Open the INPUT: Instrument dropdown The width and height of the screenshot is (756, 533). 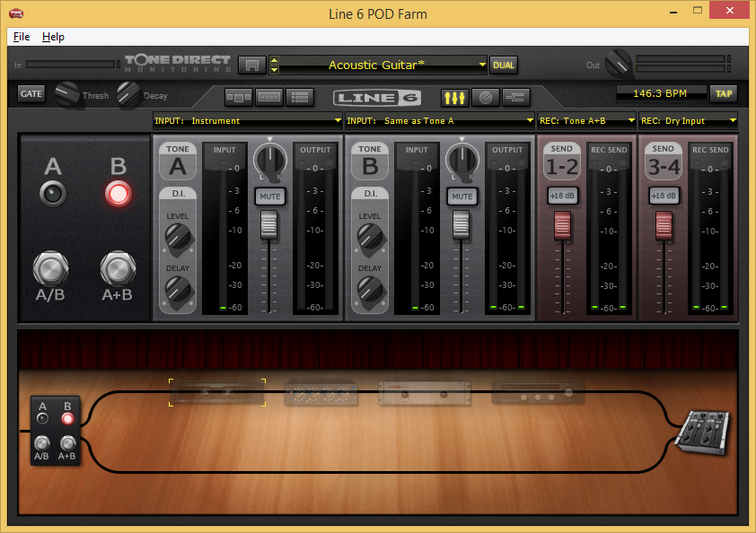[x=248, y=120]
